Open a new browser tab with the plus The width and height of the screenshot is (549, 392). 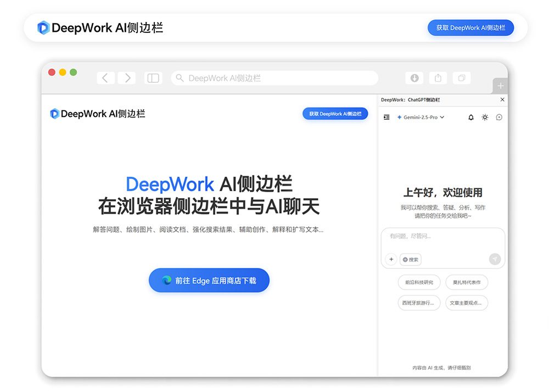tap(500, 86)
